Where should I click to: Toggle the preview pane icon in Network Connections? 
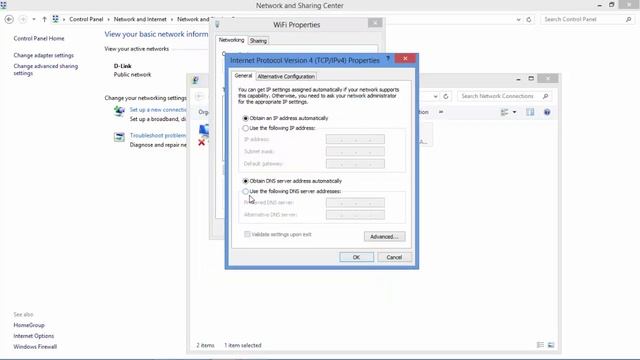point(530,112)
